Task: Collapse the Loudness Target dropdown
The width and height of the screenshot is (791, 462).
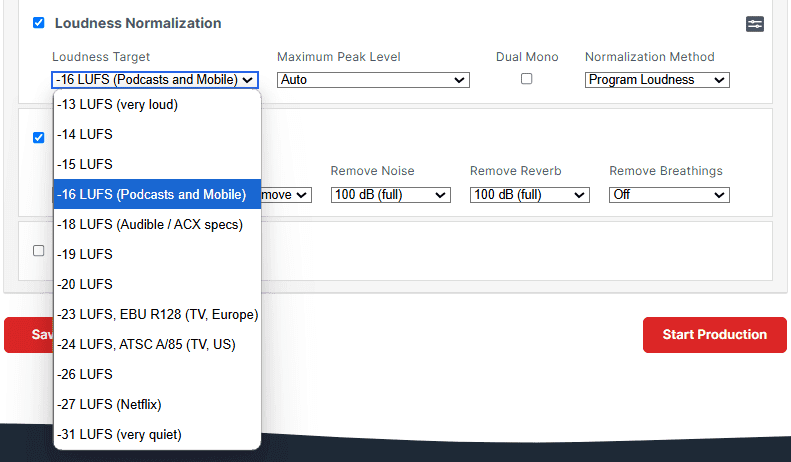Action: 155,80
